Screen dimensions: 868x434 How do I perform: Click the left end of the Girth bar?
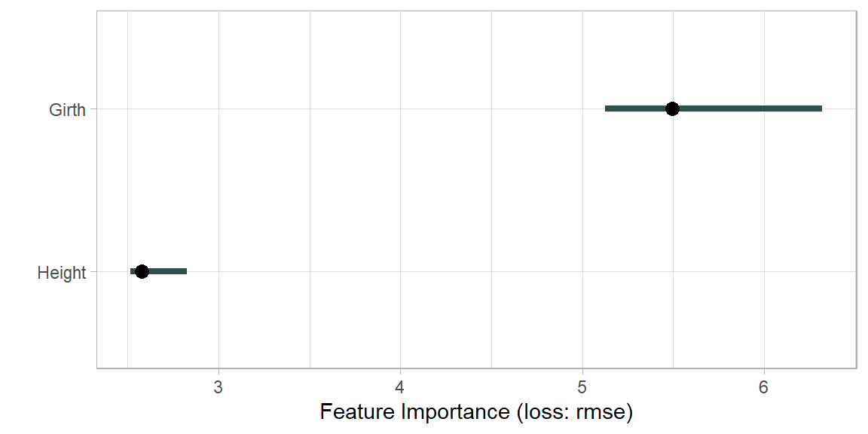point(608,108)
